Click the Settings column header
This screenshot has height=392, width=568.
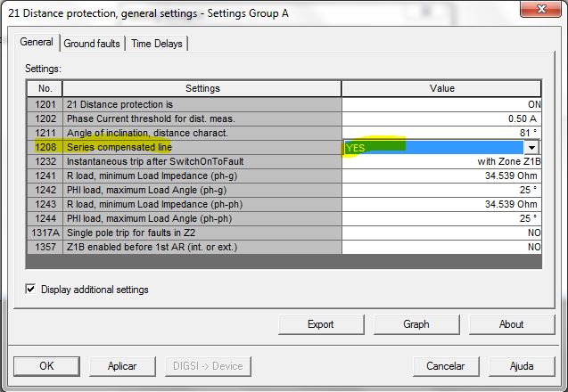coord(202,88)
